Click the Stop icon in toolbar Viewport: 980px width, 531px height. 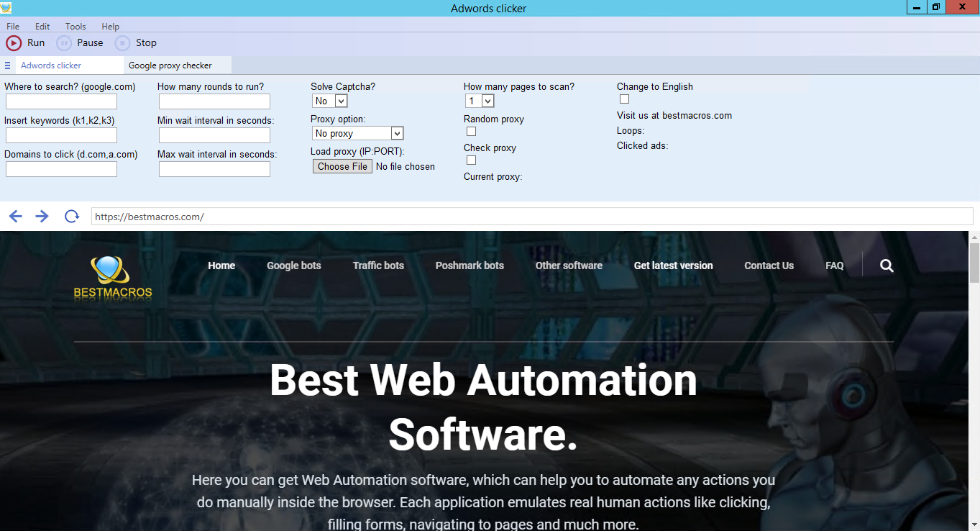(123, 43)
